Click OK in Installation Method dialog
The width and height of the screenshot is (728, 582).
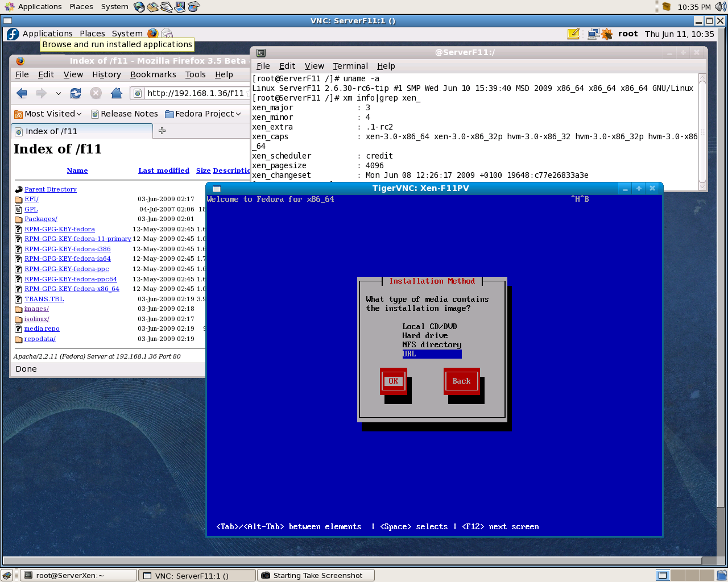tap(394, 381)
